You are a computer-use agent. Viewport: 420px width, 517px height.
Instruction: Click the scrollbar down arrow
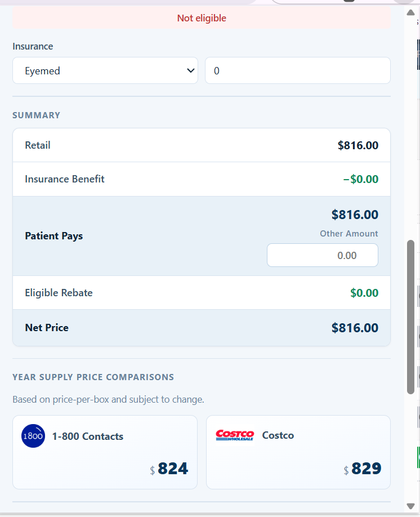tap(410, 505)
